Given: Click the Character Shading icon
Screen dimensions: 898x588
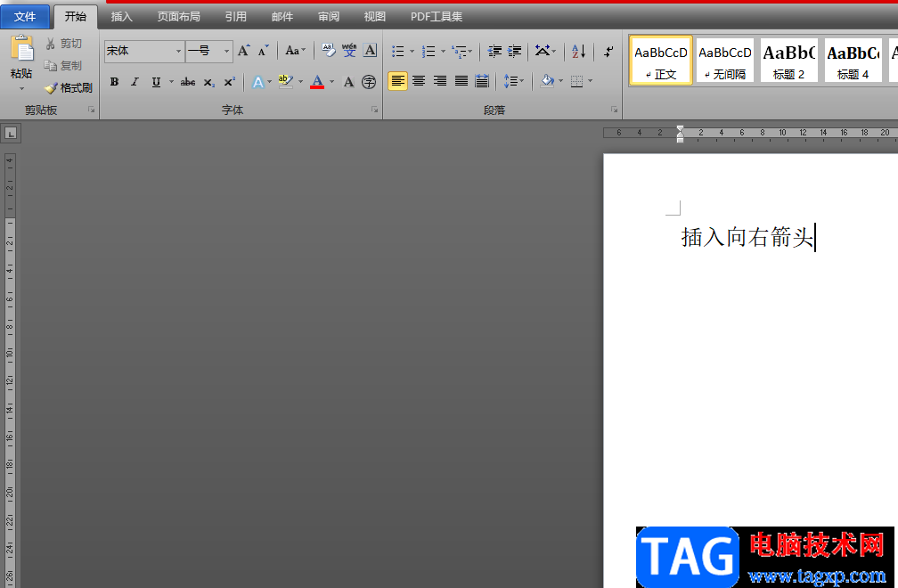Looking at the screenshot, I should pos(348,82).
